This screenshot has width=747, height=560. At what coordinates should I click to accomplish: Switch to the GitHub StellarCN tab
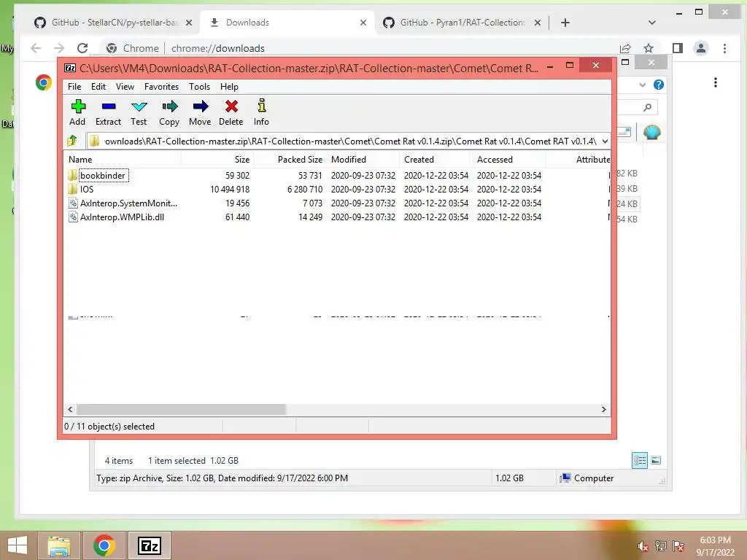click(113, 23)
